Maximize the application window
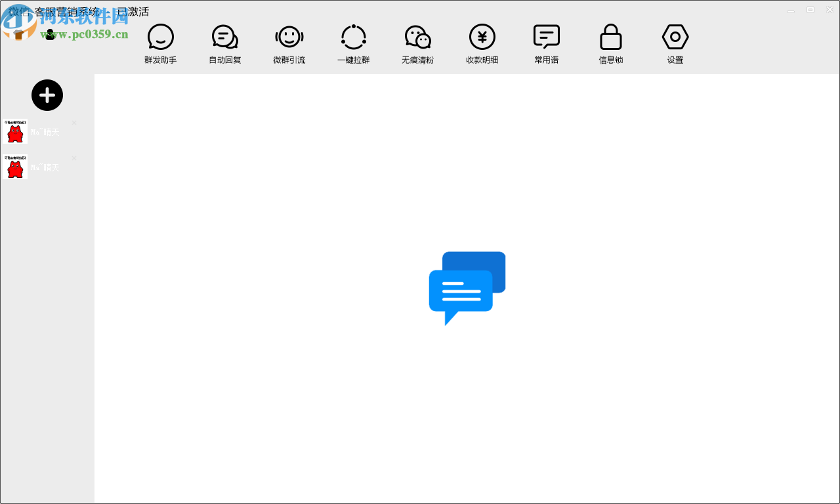 [810, 10]
